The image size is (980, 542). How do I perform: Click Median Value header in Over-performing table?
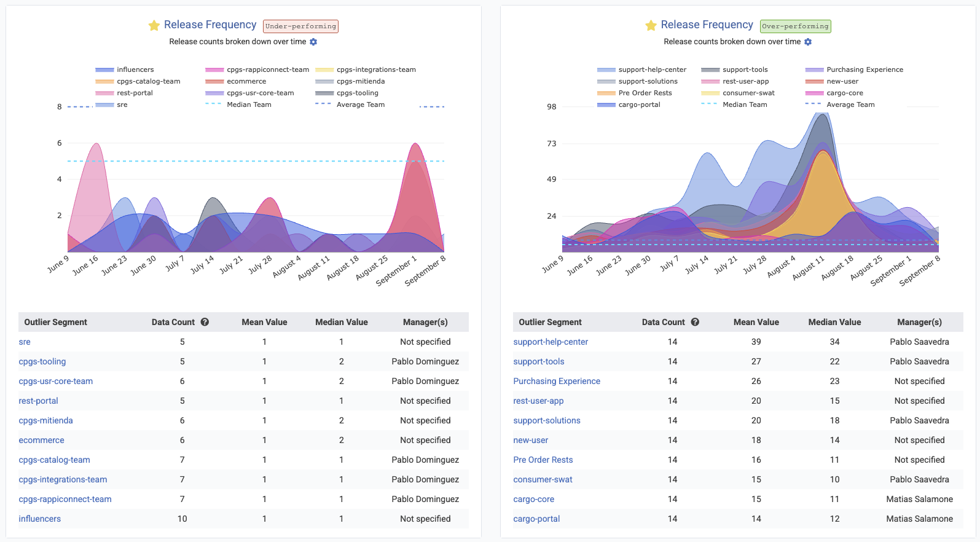[x=834, y=322]
